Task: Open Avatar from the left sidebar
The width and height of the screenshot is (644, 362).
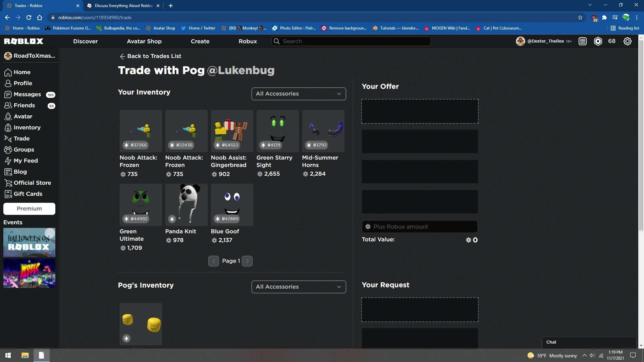Action: (23, 116)
